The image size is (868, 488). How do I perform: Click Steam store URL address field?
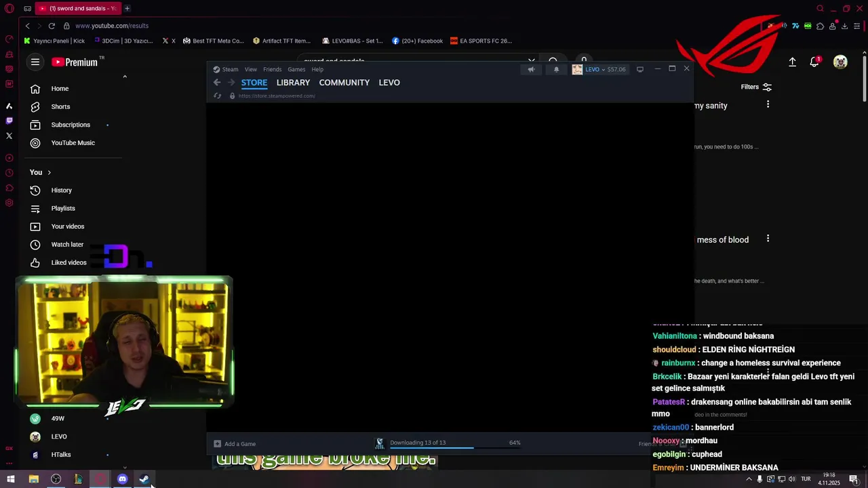pos(277,96)
